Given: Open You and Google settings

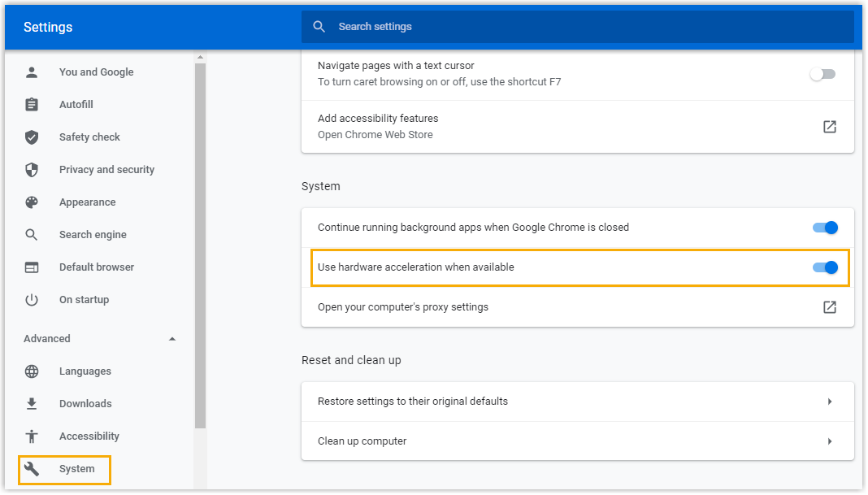Looking at the screenshot, I should tap(97, 72).
